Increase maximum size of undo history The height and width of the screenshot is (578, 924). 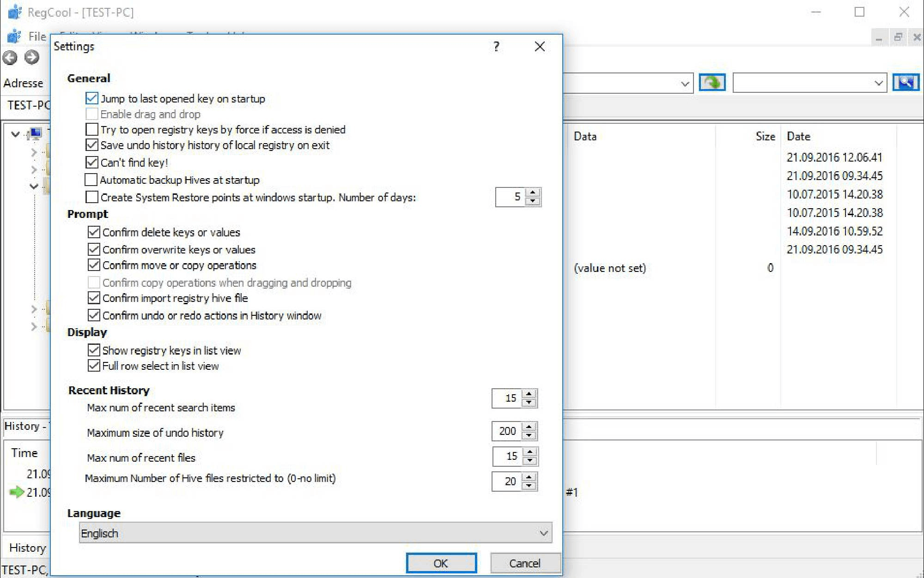tap(529, 427)
